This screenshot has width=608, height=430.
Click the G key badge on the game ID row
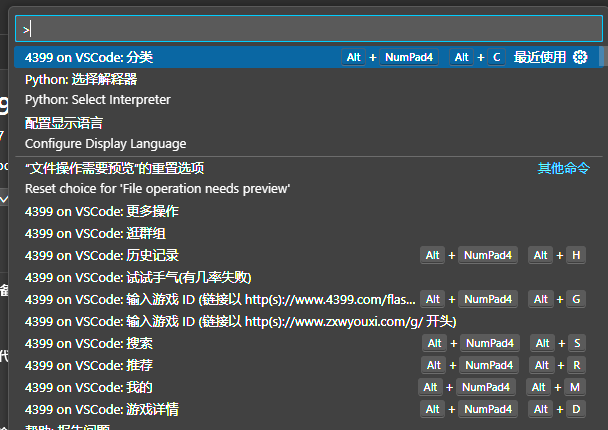point(576,299)
